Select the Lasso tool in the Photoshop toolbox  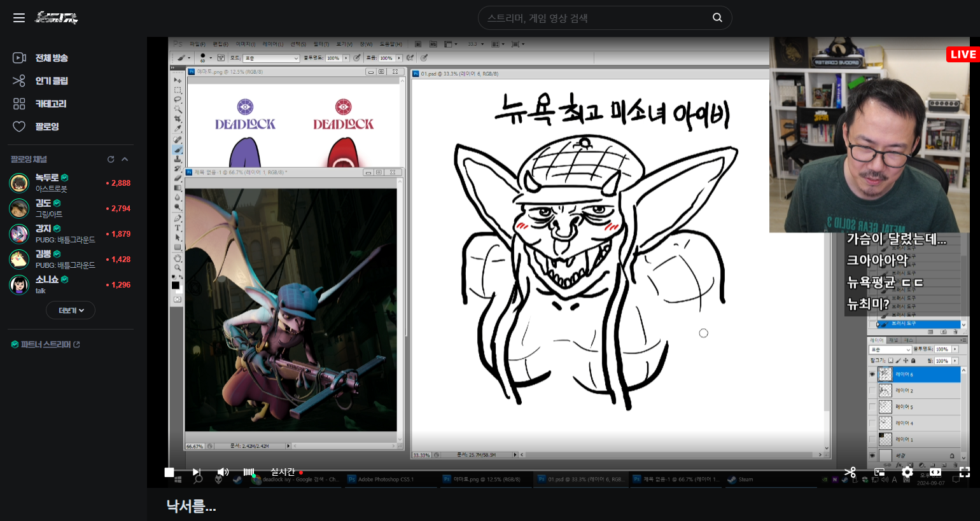pyautogui.click(x=178, y=100)
